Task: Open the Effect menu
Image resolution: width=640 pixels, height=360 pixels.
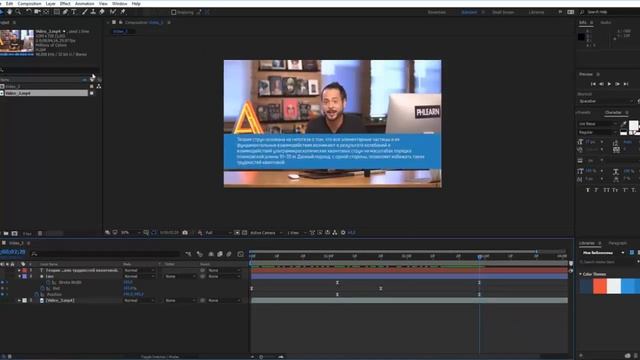Action: point(65,3)
